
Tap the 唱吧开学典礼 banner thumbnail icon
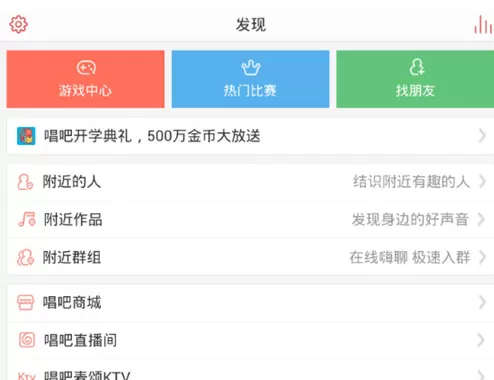pyautogui.click(x=26, y=136)
